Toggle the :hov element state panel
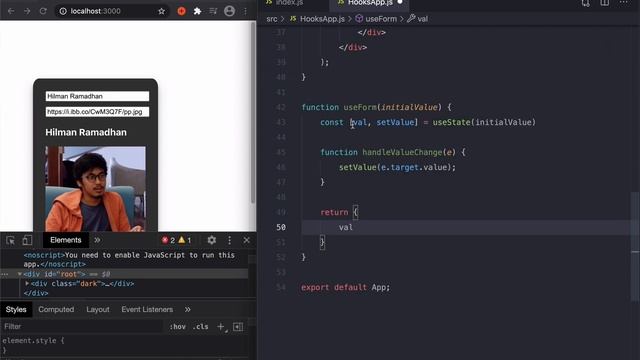Screen dimensions: 640x360 [x=178, y=327]
